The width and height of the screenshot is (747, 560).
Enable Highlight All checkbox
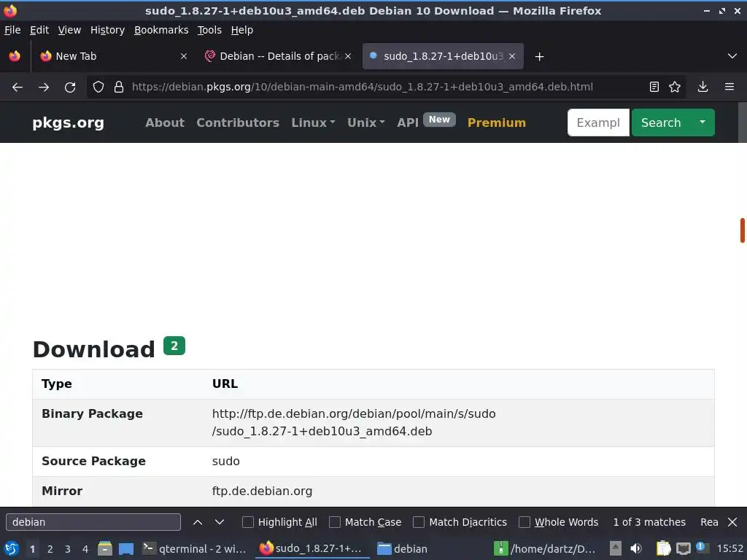click(248, 522)
